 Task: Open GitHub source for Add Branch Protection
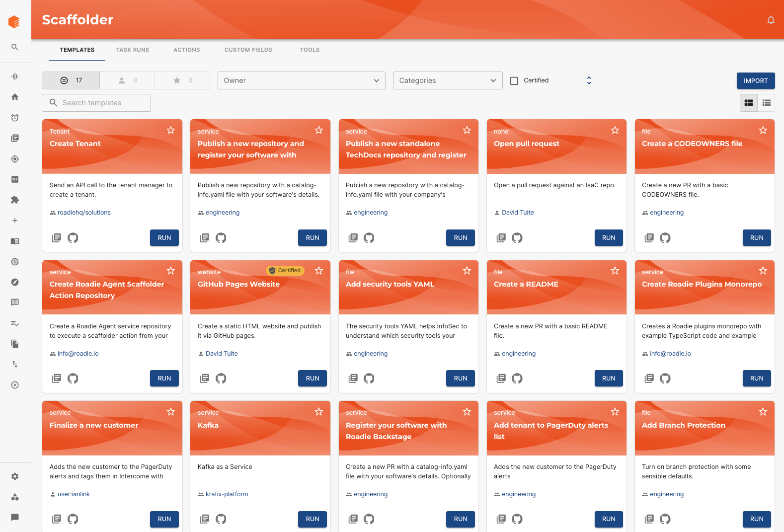pos(665,519)
